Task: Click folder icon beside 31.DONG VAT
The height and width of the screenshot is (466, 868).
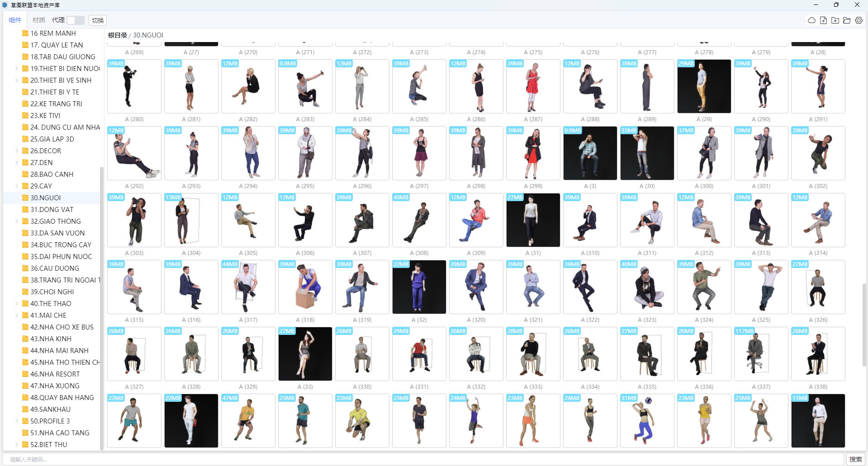Action: click(x=25, y=210)
